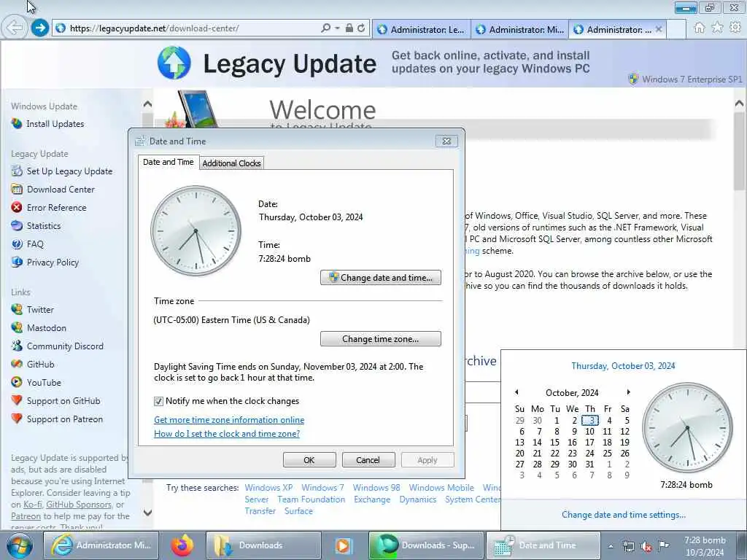747x560 pixels.
Task: Open Administrator: Mi... Internet Explorer taskbar item
Action: [101, 545]
